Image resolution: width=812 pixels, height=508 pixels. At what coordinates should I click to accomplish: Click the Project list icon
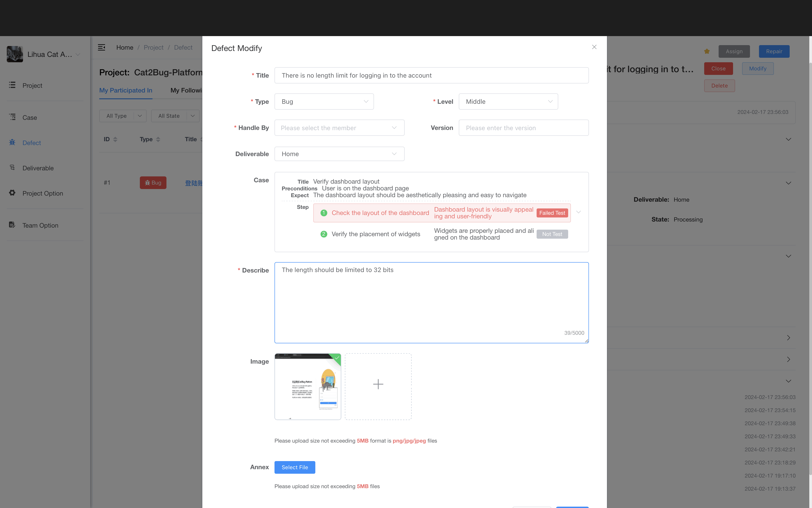point(12,85)
